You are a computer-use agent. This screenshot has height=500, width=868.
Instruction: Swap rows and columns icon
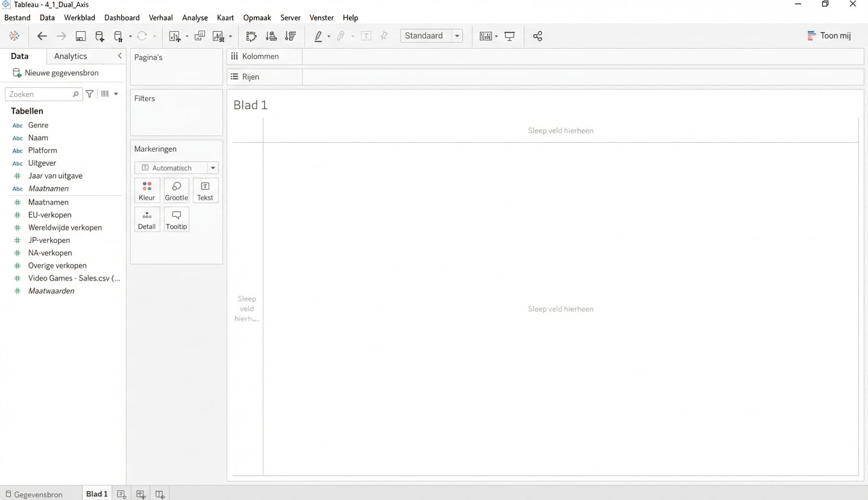click(251, 36)
